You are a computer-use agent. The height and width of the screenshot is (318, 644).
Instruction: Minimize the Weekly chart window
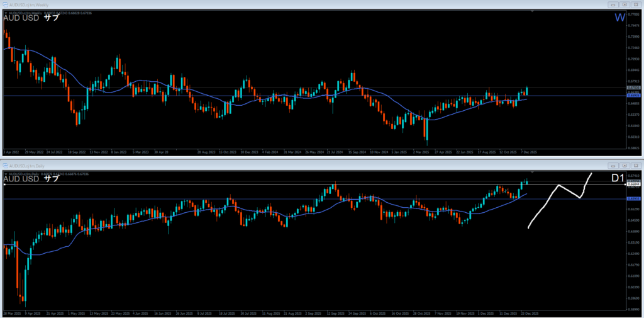point(613,4)
